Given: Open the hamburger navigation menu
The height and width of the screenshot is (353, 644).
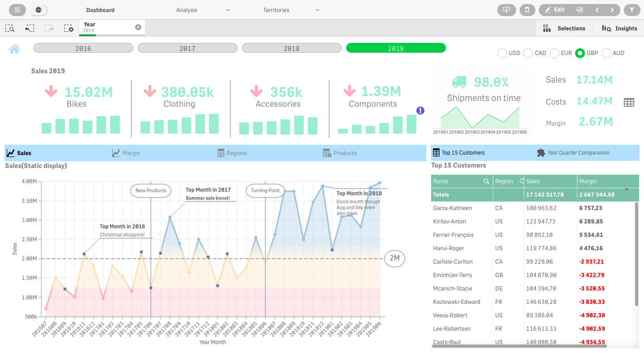Looking at the screenshot, I should pyautogui.click(x=17, y=10).
